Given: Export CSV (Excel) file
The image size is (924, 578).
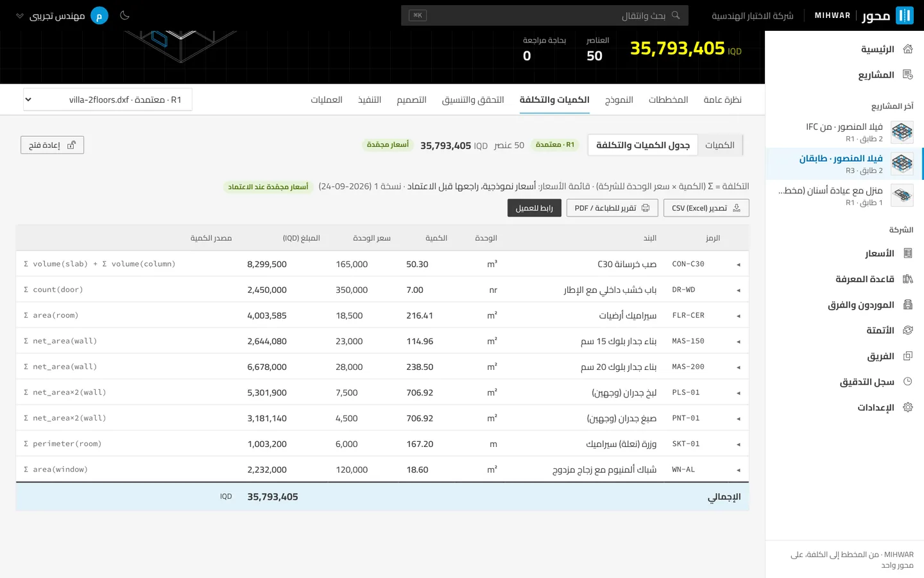Looking at the screenshot, I should tap(706, 208).
